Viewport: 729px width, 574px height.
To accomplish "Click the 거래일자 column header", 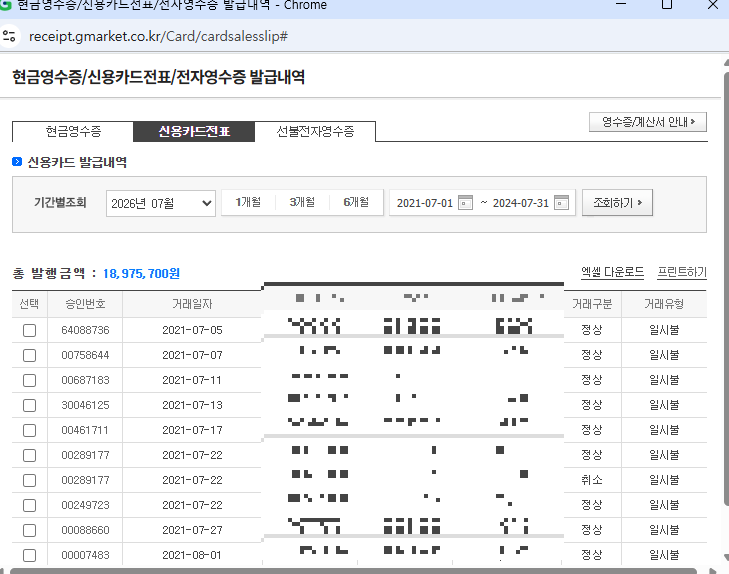I will (192, 304).
